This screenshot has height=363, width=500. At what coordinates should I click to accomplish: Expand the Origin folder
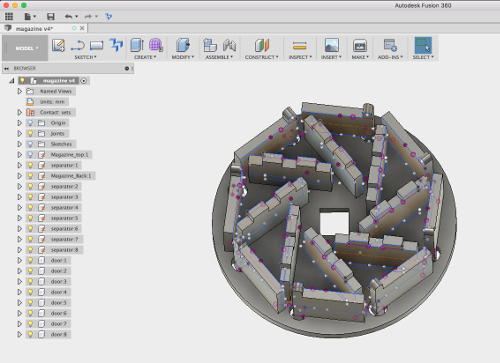pyautogui.click(x=20, y=123)
